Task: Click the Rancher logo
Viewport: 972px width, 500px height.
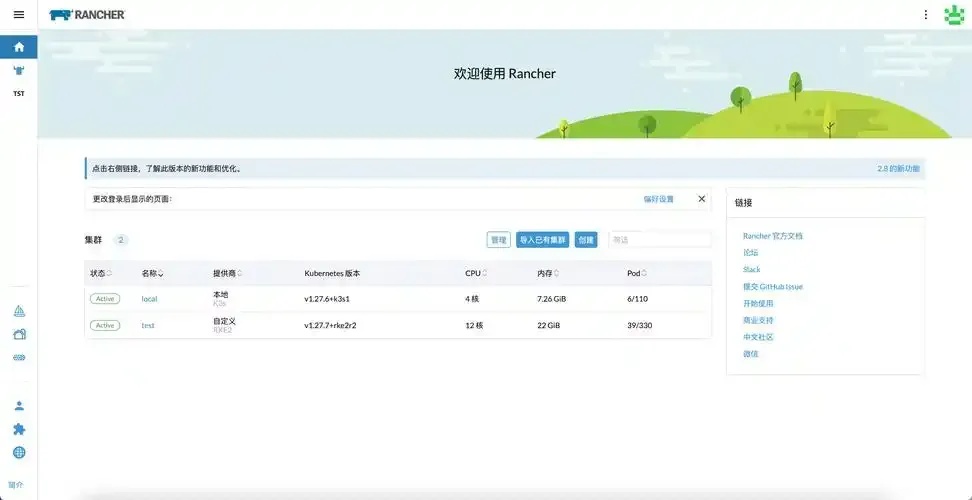Action: (x=87, y=15)
